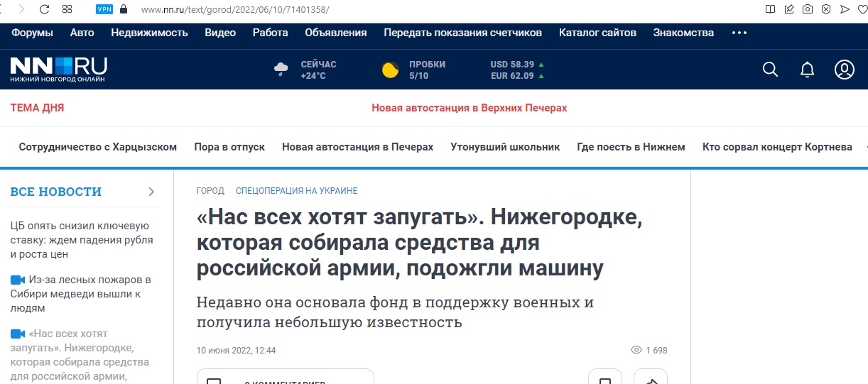Screen dimensions: 868x384
Task: Add page to bookmarks with heart icon
Action: coord(863,9)
